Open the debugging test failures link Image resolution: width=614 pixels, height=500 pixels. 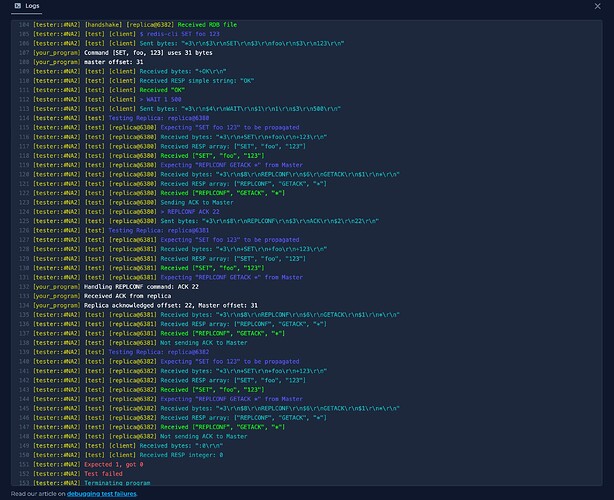[102, 494]
